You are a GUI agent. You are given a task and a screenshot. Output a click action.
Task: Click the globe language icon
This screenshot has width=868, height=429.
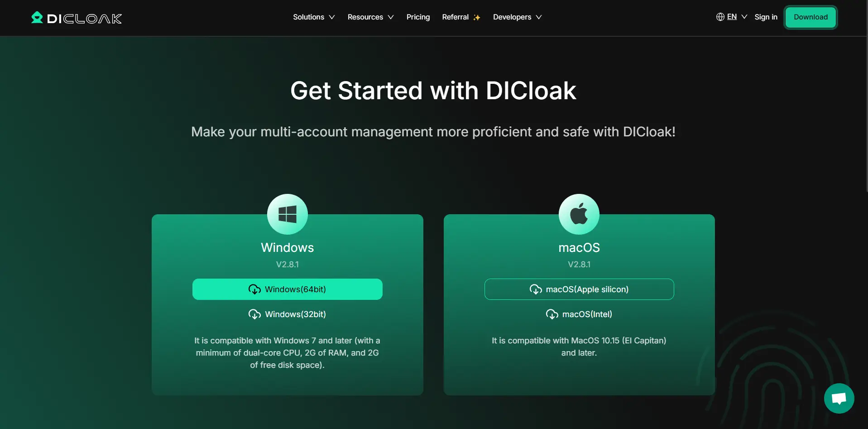[x=720, y=17]
